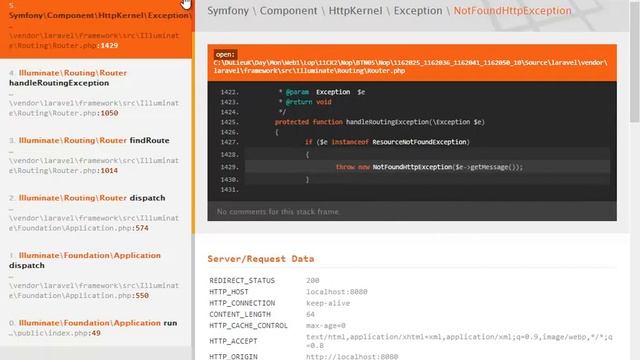Click 'HttpKernel' in the exception title
Screen dimensions: 640x360
pyautogui.click(x=355, y=11)
